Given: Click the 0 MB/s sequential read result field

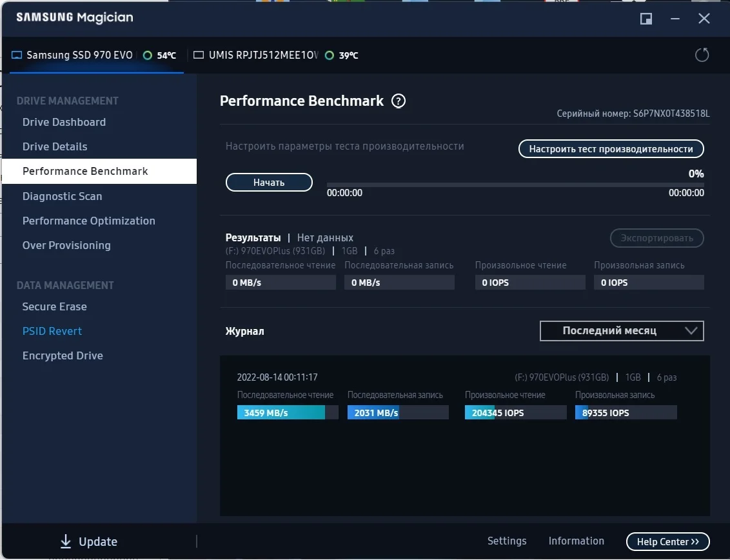Looking at the screenshot, I should pos(281,283).
